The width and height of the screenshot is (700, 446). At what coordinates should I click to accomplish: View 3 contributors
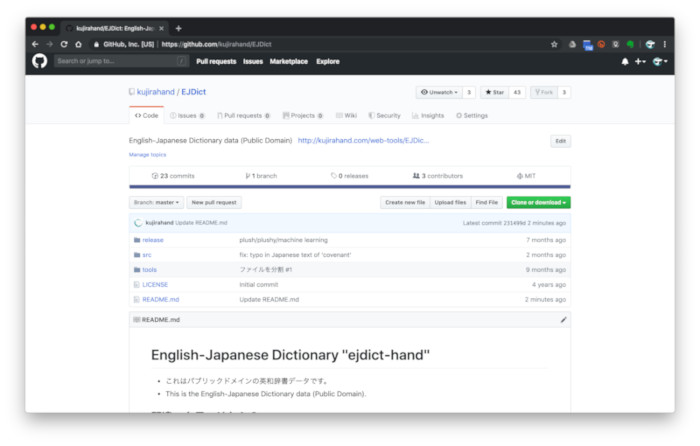(x=438, y=176)
